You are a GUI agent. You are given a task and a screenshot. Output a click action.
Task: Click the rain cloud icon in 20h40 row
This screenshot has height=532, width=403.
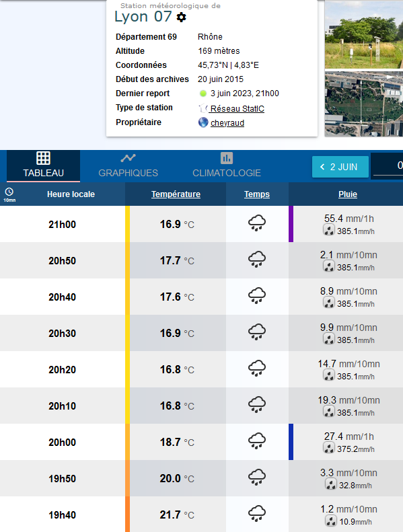(x=257, y=295)
